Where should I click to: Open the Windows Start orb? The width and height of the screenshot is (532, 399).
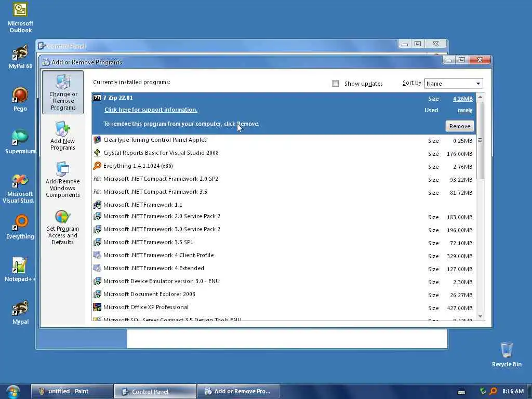[x=13, y=392]
